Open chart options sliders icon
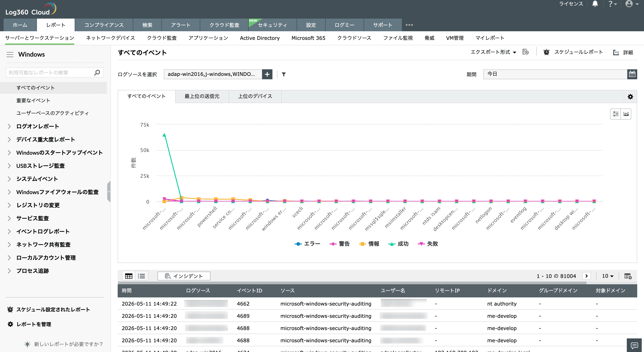The height and width of the screenshot is (352, 644). click(x=615, y=114)
